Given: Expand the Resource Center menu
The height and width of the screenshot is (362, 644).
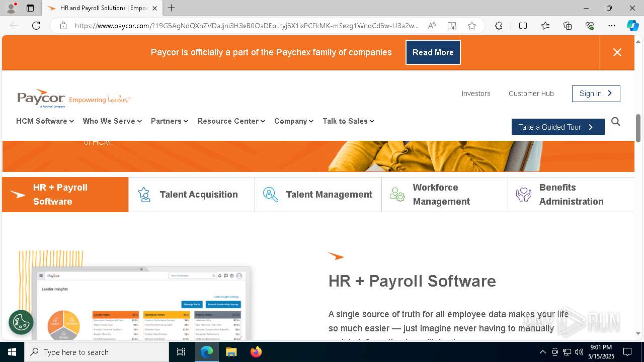Looking at the screenshot, I should 231,121.
